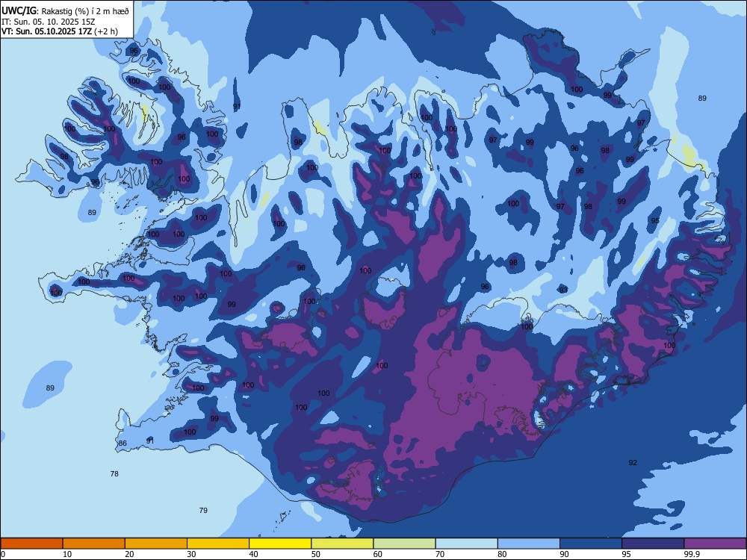This screenshot has height=560, width=747.
Task: Select the orange 10–20 legend swatch
Action: 94,544
